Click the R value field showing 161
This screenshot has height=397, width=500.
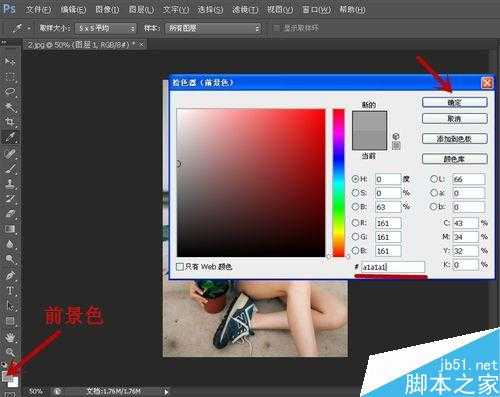click(x=388, y=223)
